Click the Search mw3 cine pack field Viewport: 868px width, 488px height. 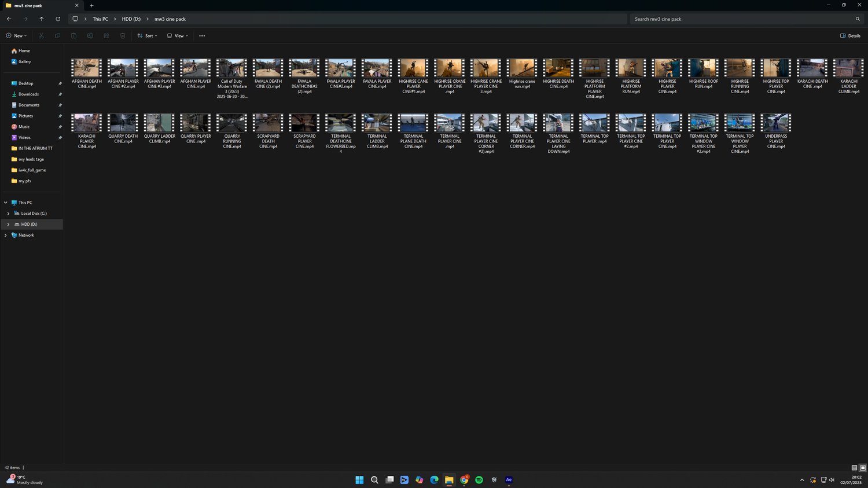coord(746,19)
